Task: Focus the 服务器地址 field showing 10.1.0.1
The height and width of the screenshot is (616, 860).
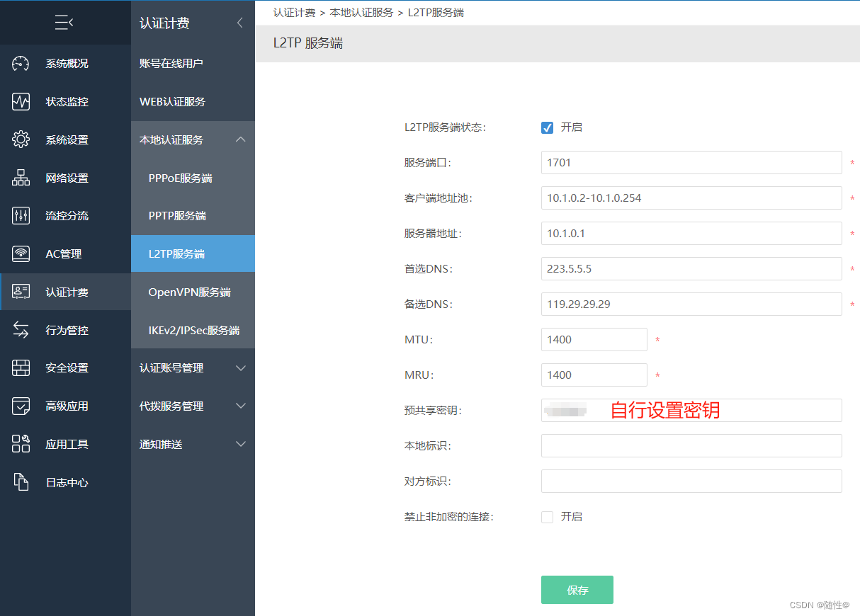Action: pos(691,234)
